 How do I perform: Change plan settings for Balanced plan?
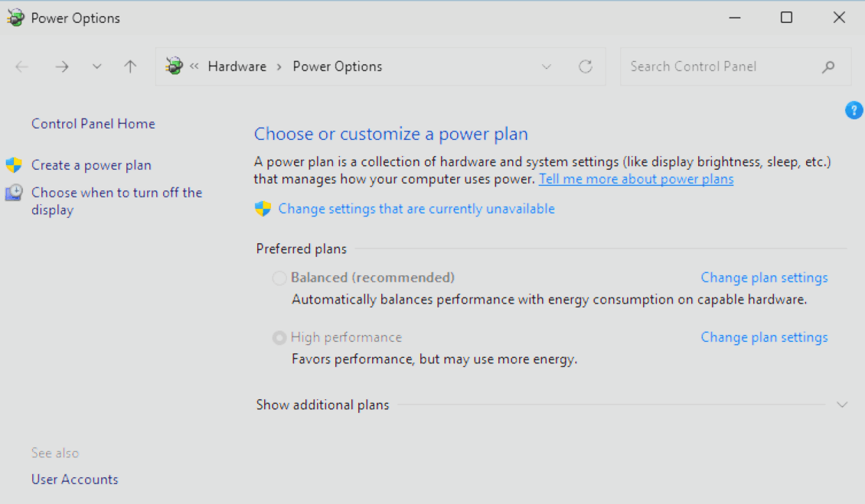point(764,278)
